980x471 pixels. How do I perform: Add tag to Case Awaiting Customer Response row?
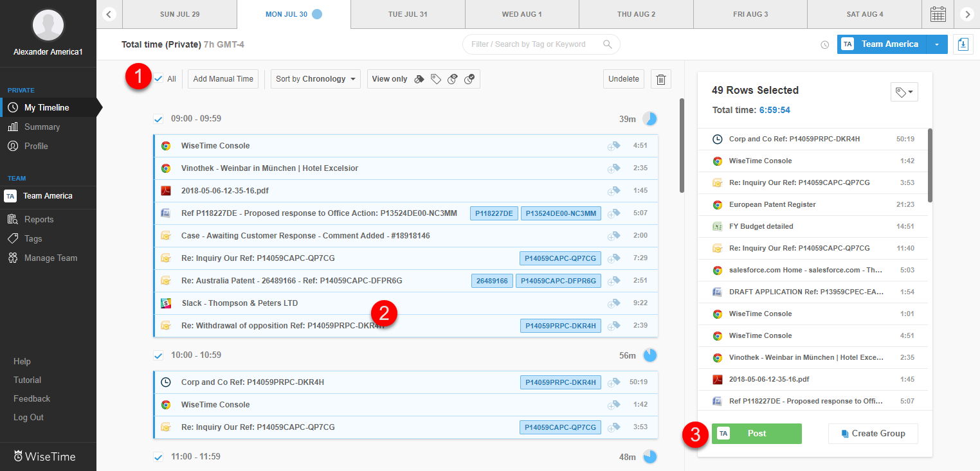click(x=613, y=236)
